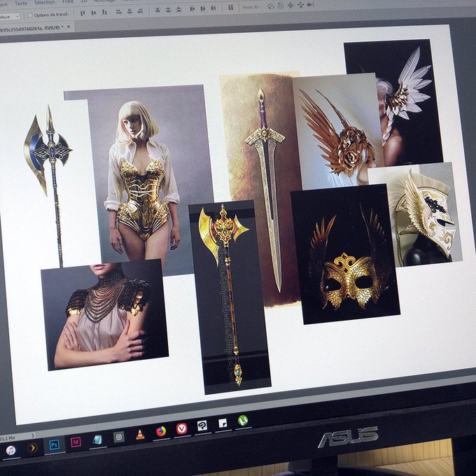476x476 pixels.
Task: Open iTunes from the taskbar
Action: (10, 449)
